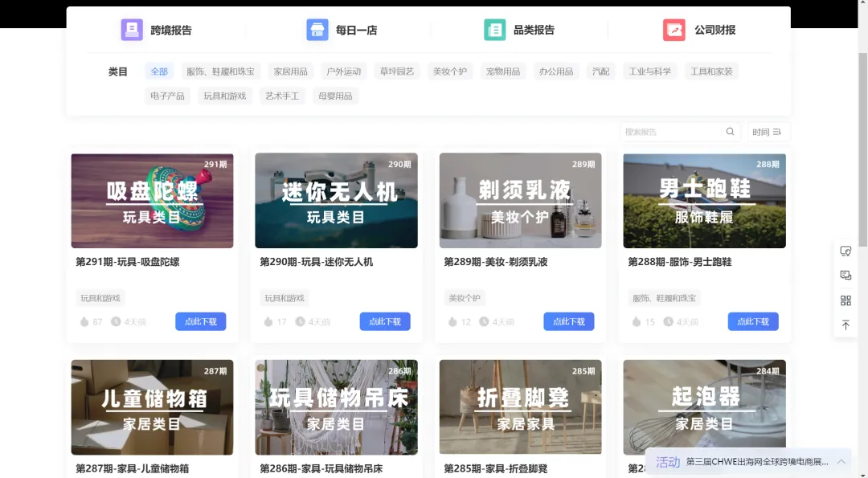Image resolution: width=868 pixels, height=478 pixels.
Task: Collapse the 活动 banner with chevron
Action: pos(841,462)
